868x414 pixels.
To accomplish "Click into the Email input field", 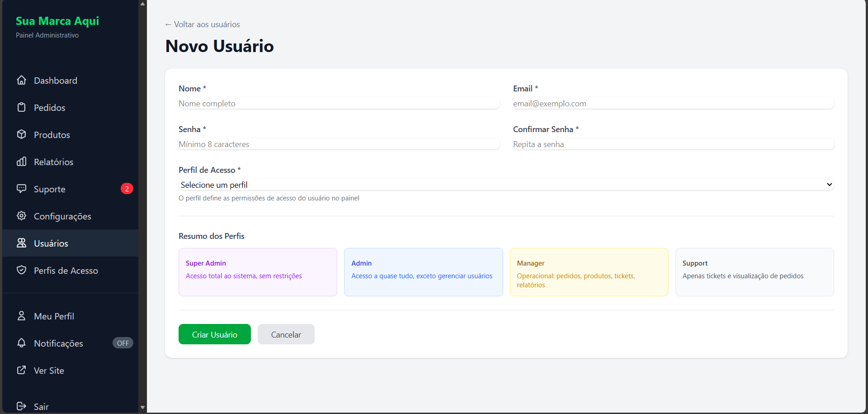I will click(x=673, y=104).
